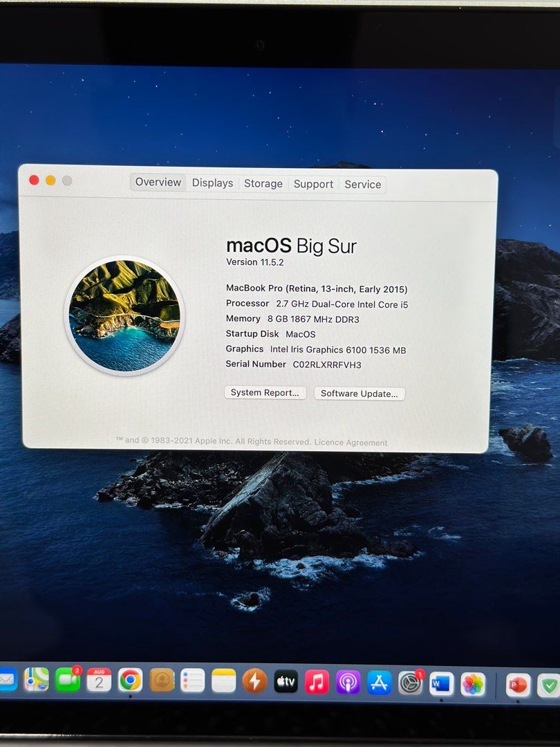Viewport: 560px width, 747px height.
Task: Click the "macOS Big Sur" title
Action: pos(292,246)
